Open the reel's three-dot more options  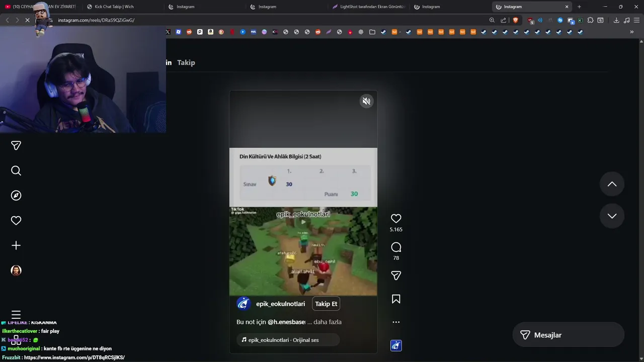pos(396,322)
